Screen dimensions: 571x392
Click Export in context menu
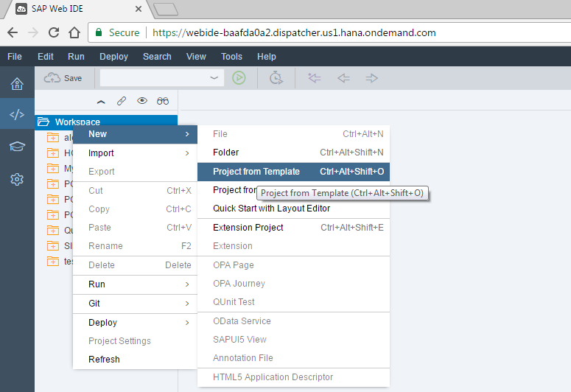point(135,171)
